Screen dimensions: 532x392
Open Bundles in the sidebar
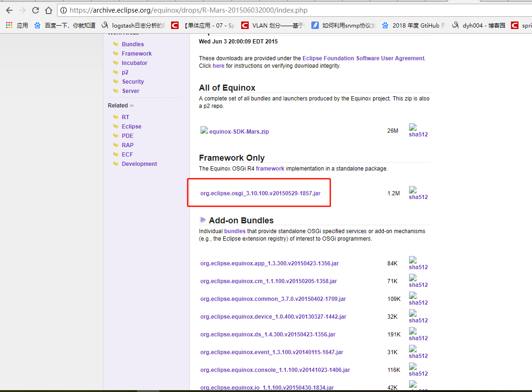click(x=133, y=44)
